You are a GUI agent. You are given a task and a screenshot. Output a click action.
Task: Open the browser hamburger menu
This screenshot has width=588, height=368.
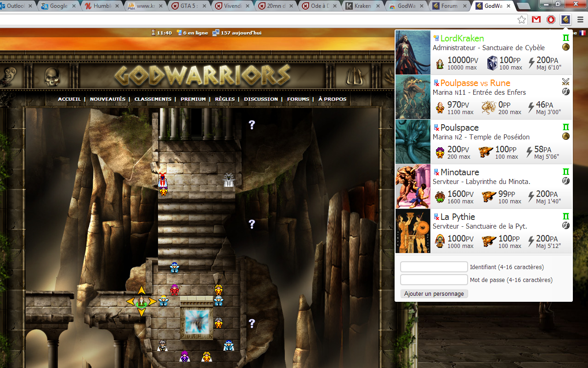[x=580, y=19]
